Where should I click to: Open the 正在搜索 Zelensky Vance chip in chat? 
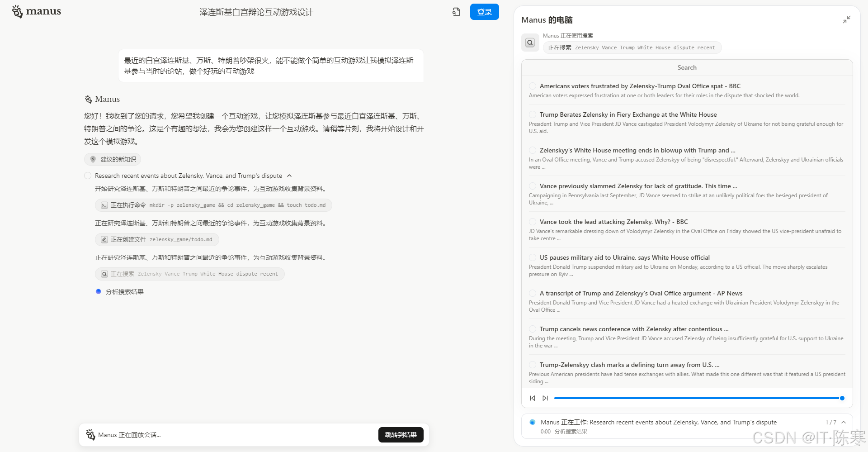(189, 274)
